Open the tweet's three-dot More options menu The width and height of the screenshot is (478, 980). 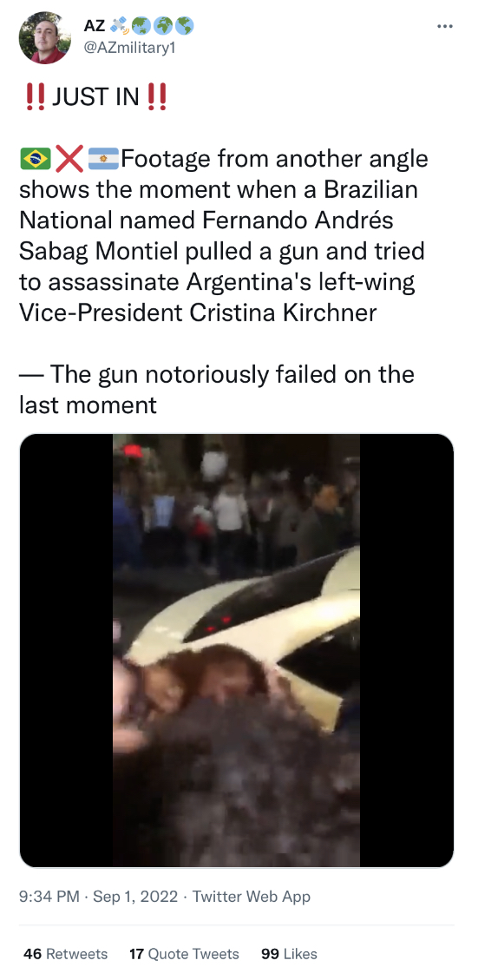pyautogui.click(x=444, y=26)
